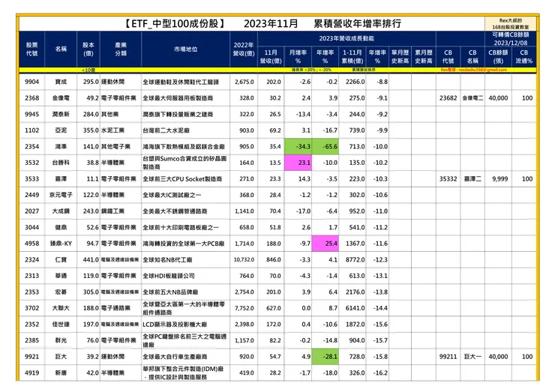
Task: Click stock code cell 1102
Action: 31,130
